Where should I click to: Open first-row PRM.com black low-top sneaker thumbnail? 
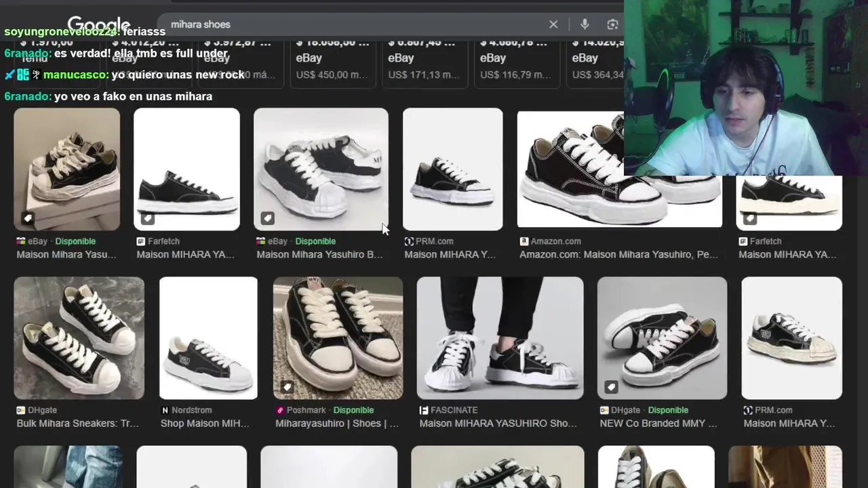point(452,169)
